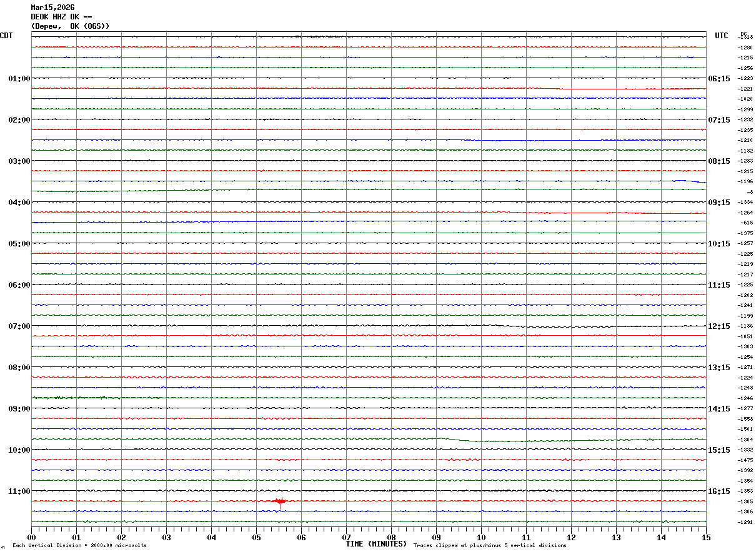This screenshot has height=554, width=756.
Task: Click the 08 minute mark on the time axis
Action: [391, 538]
